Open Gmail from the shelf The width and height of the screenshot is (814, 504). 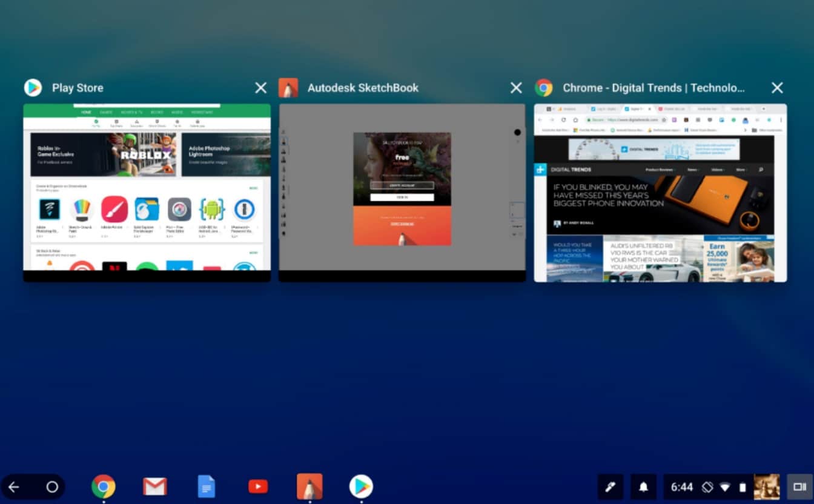[x=155, y=486]
